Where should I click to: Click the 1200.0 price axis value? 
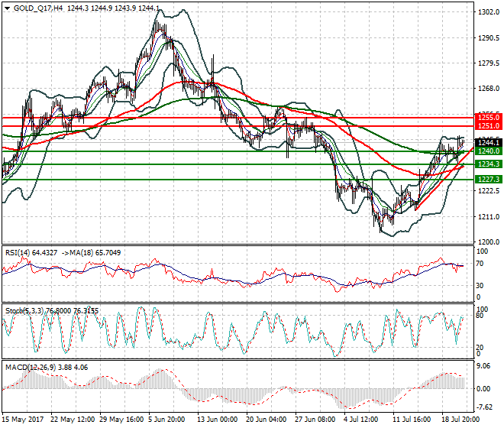tap(489, 242)
